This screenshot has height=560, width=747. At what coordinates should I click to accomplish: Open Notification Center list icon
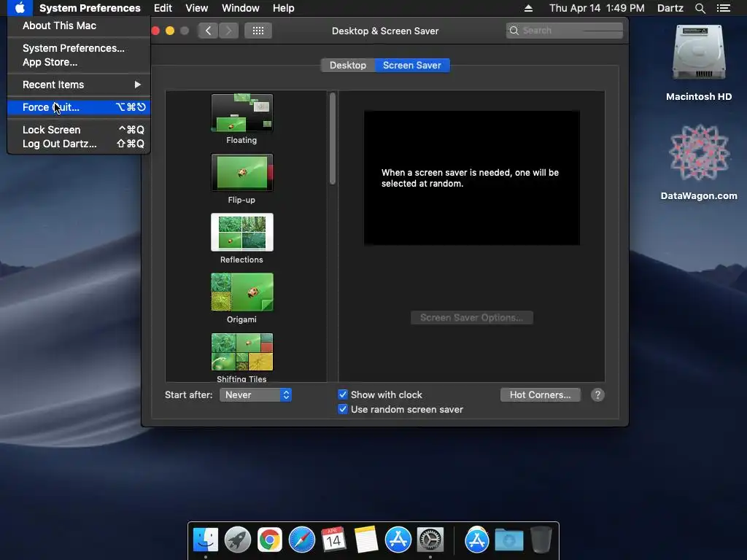(x=724, y=8)
